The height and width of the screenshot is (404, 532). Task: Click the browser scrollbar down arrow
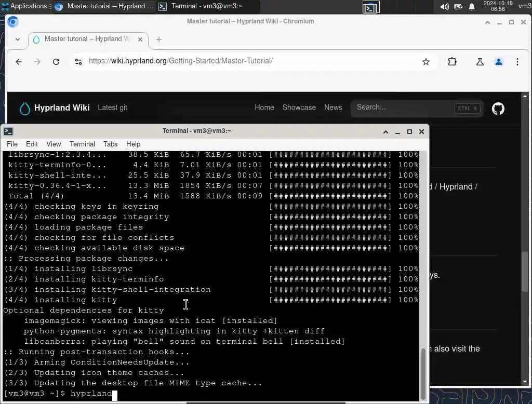[525, 382]
